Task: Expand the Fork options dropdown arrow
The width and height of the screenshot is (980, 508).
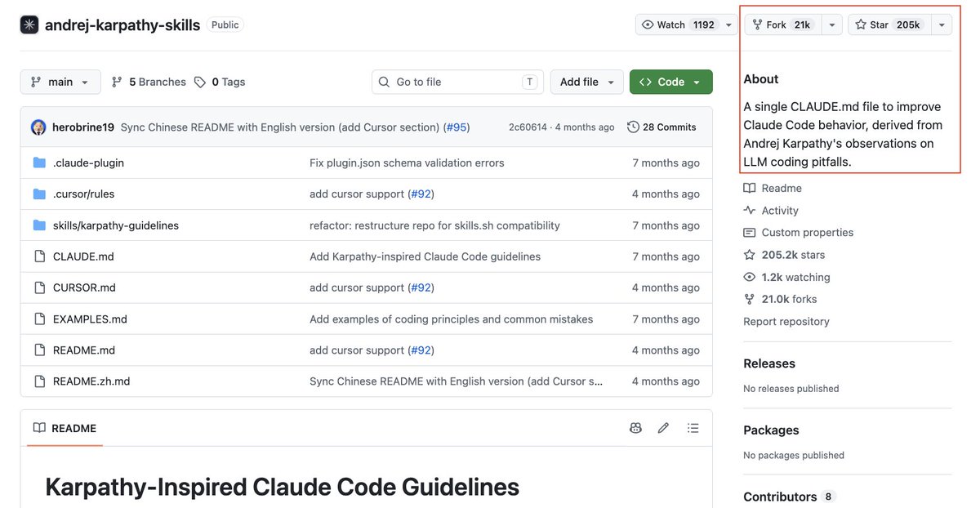Action: click(x=831, y=25)
